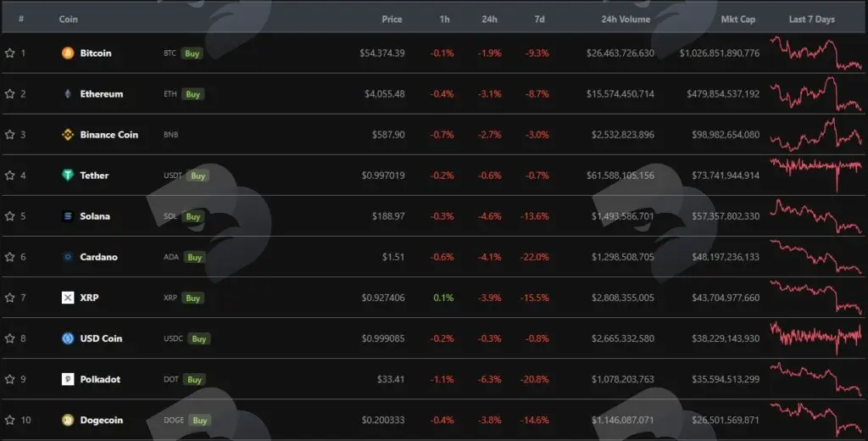868x441 pixels.
Task: Click the Dogecoin logo icon
Action: [x=68, y=420]
